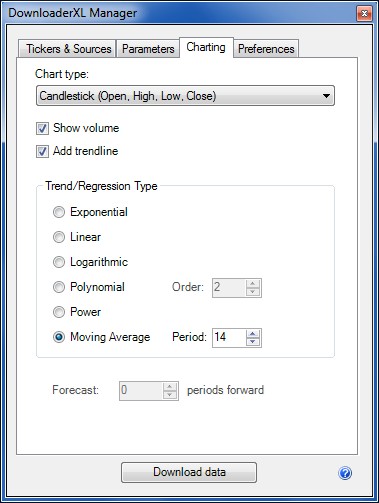Click the Download data button
Image resolution: width=379 pixels, height=503 pixels.
[189, 472]
